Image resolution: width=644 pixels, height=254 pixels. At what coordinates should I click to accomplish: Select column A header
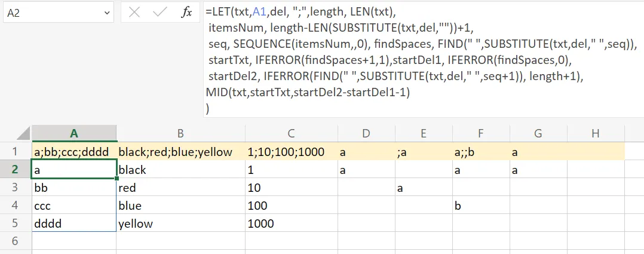coord(74,134)
